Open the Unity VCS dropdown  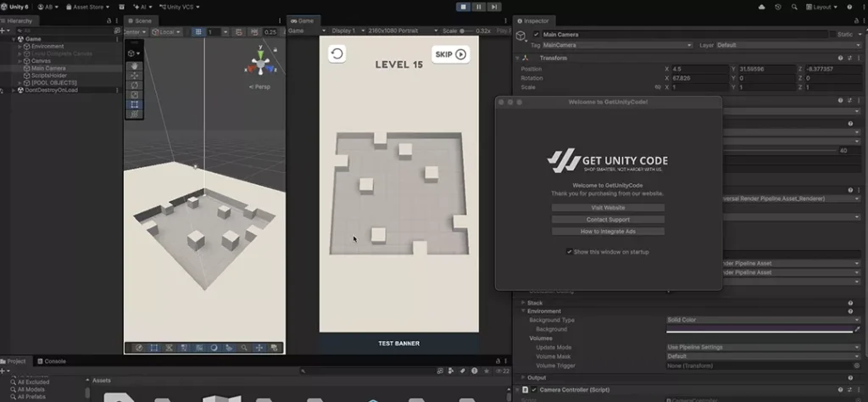(180, 7)
